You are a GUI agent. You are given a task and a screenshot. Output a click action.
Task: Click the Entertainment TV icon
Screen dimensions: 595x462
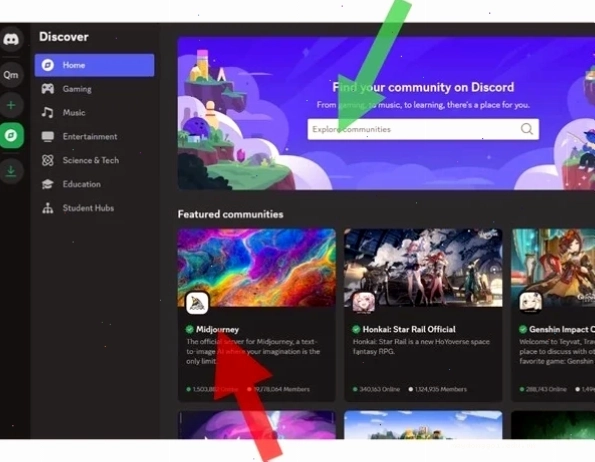(48, 137)
